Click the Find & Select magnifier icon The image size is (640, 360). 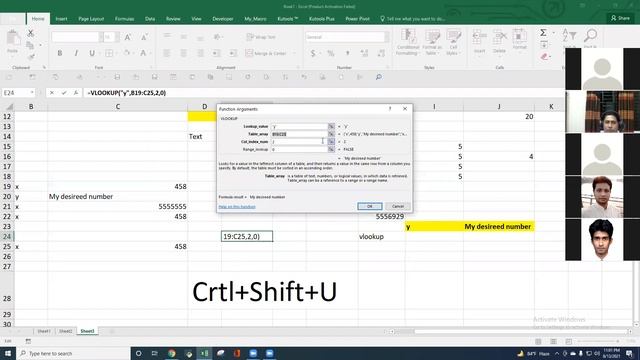tap(590, 35)
